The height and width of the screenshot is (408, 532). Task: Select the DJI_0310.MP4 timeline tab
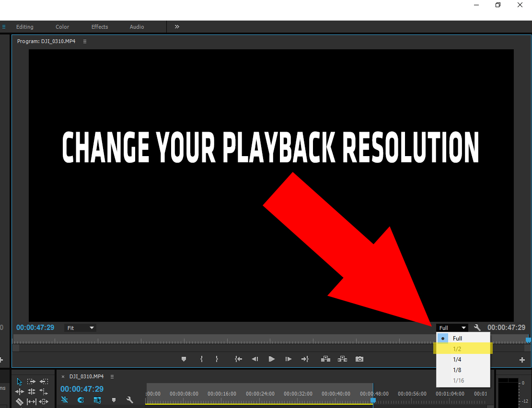click(87, 376)
